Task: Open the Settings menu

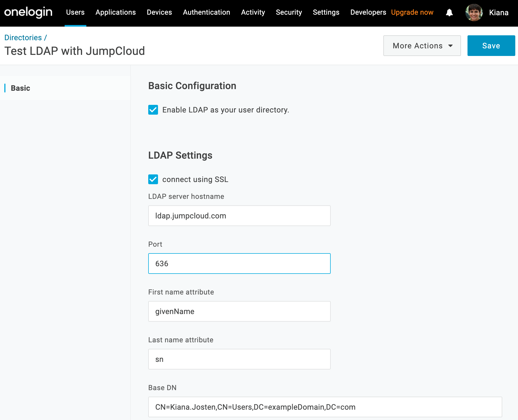Action: pos(326,12)
